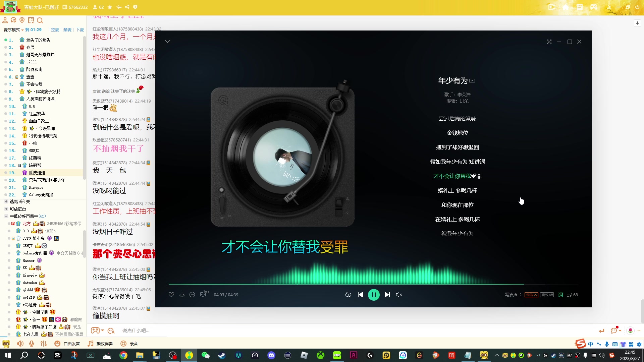The image size is (644, 362).
Task: Open the chat bubble dropdown near input
Action: pos(616,330)
